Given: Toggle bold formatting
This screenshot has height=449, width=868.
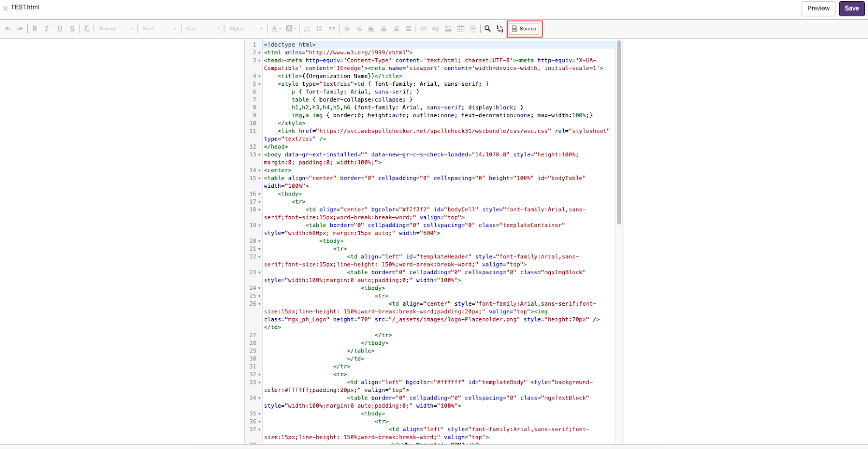Looking at the screenshot, I should [x=35, y=29].
